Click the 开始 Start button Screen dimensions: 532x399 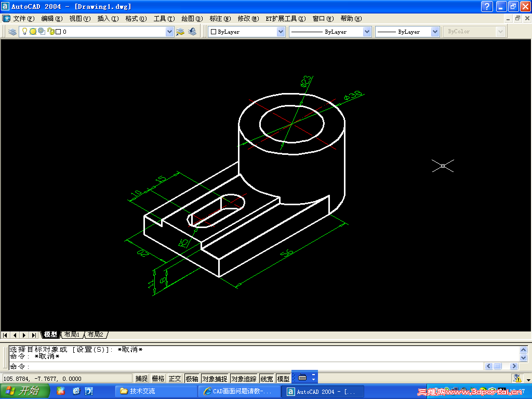(24, 391)
